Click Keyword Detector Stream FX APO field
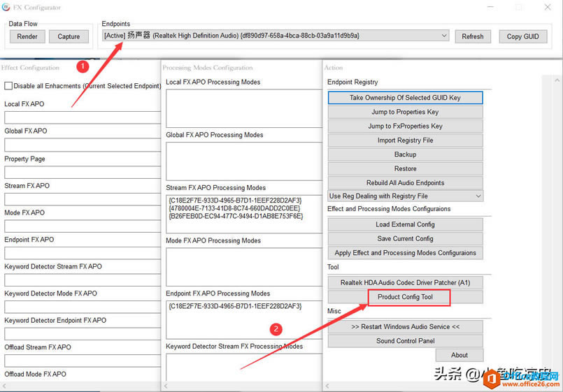563x392 pixels. 83,280
